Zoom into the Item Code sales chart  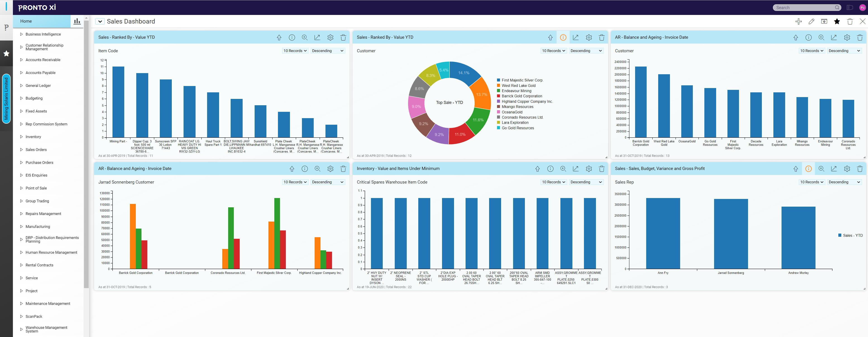click(305, 37)
